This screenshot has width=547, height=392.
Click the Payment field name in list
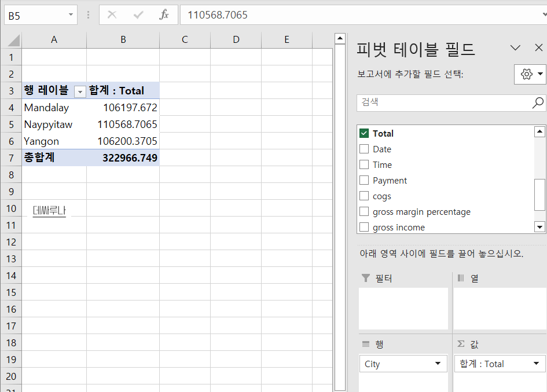[390, 181]
